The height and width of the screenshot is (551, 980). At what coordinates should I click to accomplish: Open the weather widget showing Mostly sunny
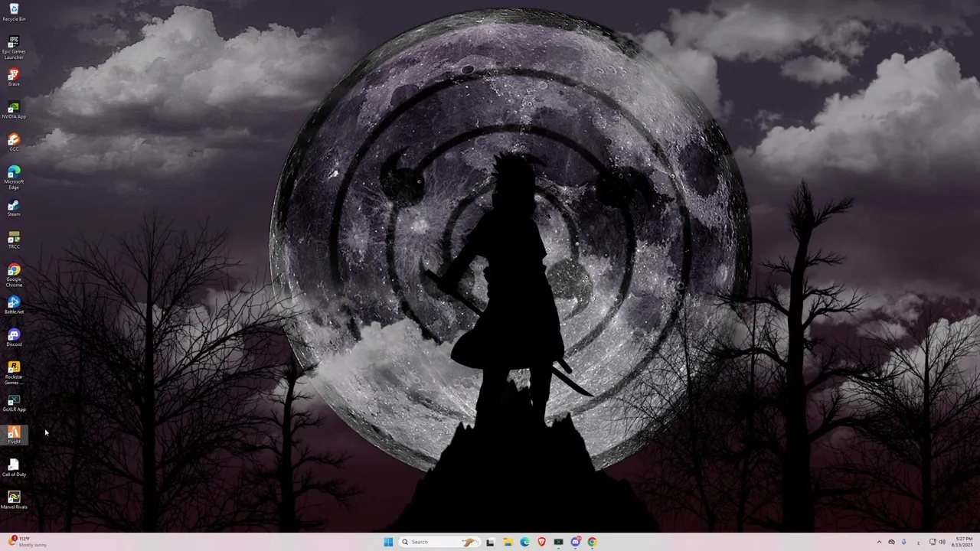click(28, 542)
